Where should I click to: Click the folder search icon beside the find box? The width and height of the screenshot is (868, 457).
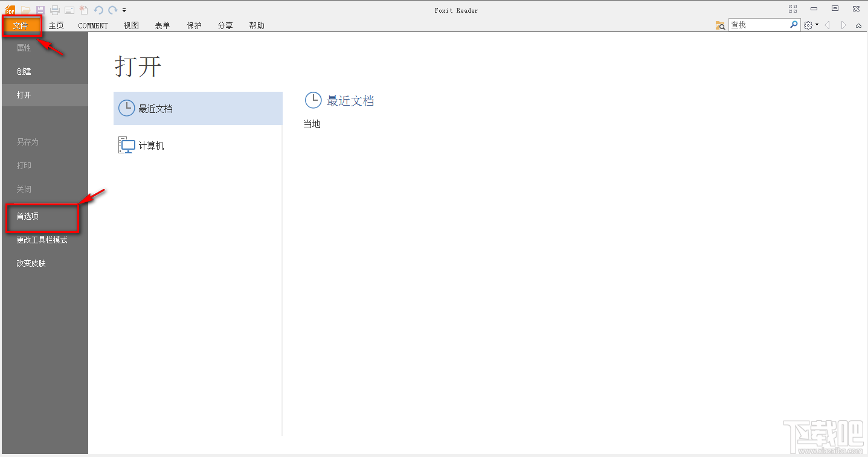[x=720, y=25]
